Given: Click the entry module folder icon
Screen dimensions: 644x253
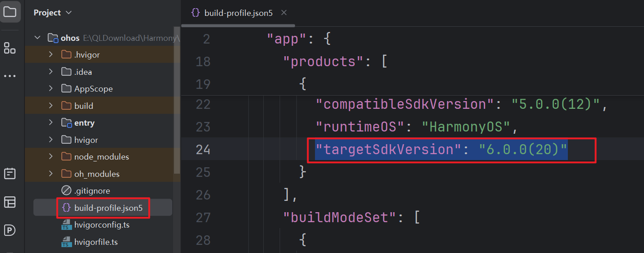Looking at the screenshot, I should click(x=66, y=123).
